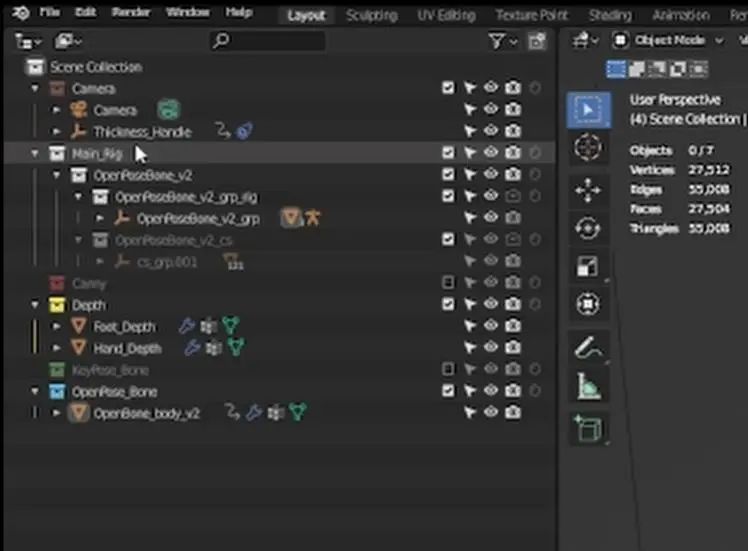
Task: Select the Rotate tool
Action: click(x=588, y=228)
